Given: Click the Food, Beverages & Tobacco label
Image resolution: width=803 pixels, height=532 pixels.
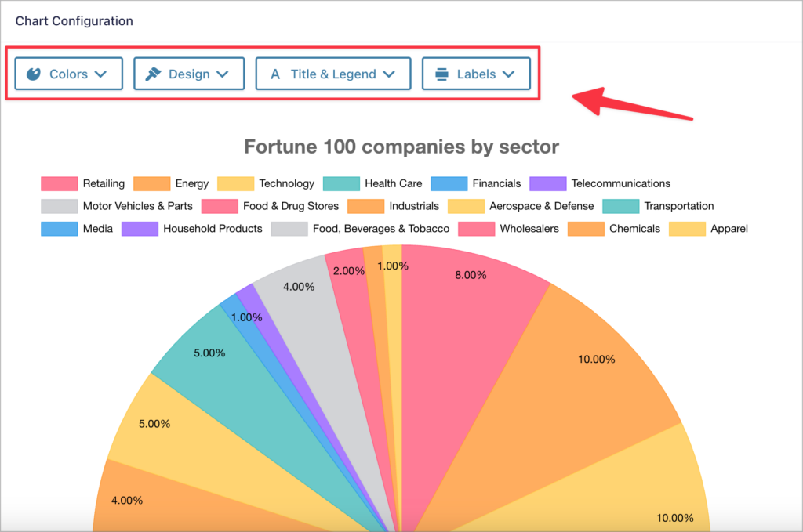Looking at the screenshot, I should (381, 229).
